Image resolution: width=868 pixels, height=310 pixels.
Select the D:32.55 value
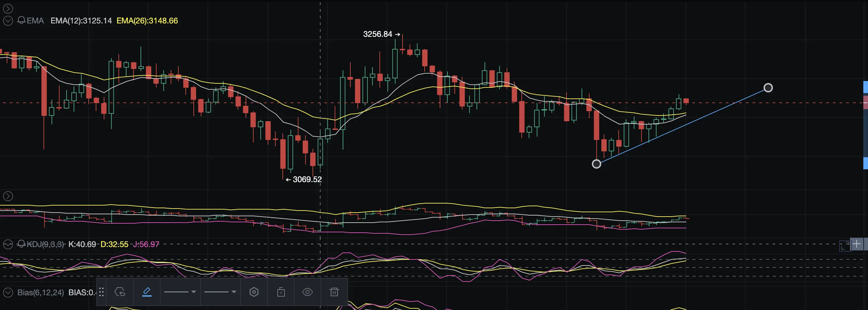(114, 244)
